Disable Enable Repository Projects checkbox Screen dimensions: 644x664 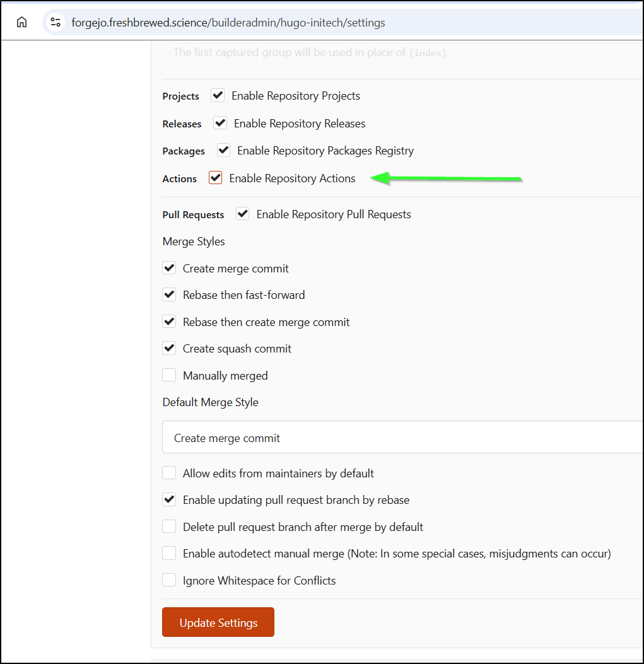[218, 96]
